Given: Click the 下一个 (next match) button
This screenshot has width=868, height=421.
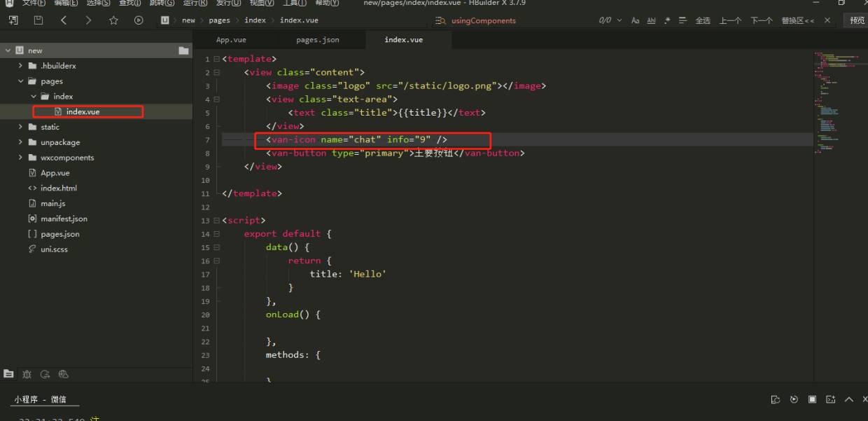Looking at the screenshot, I should tap(762, 20).
